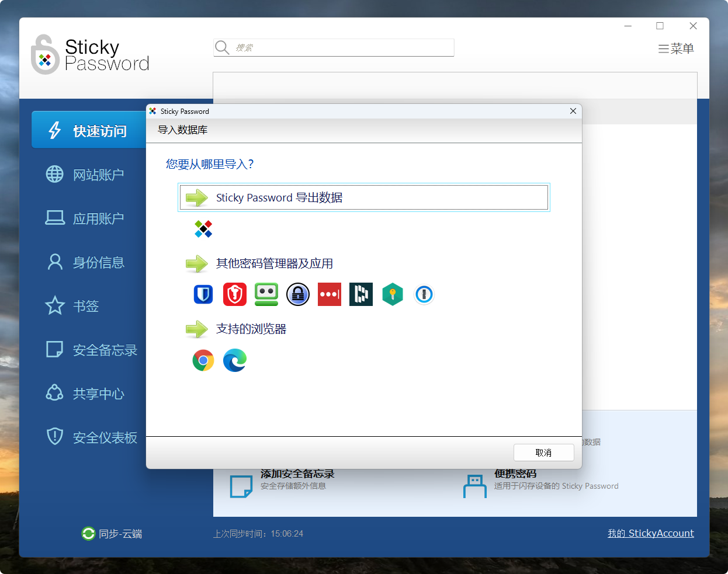Viewport: 728px width, 574px height.
Task: Select the 1Password keyhole icon
Action: (424, 294)
